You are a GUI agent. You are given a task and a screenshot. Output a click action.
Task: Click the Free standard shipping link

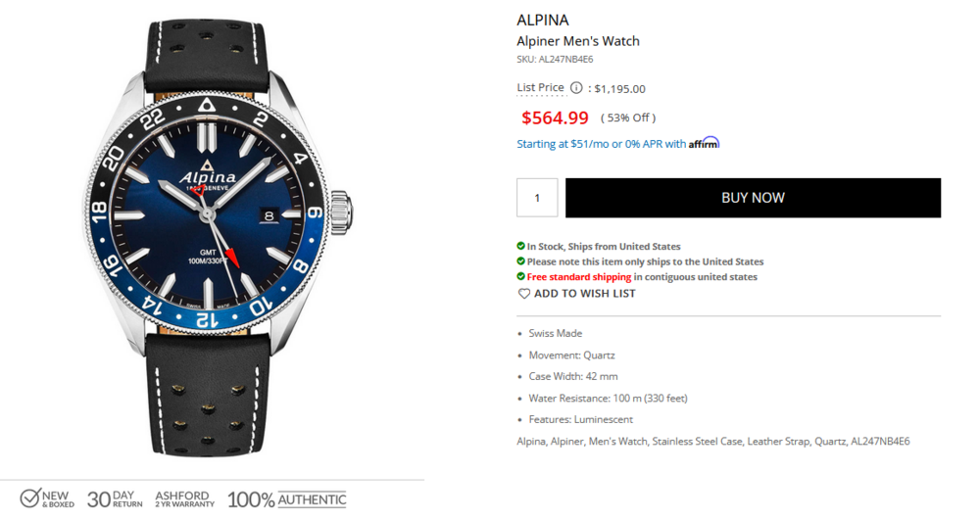(579, 277)
